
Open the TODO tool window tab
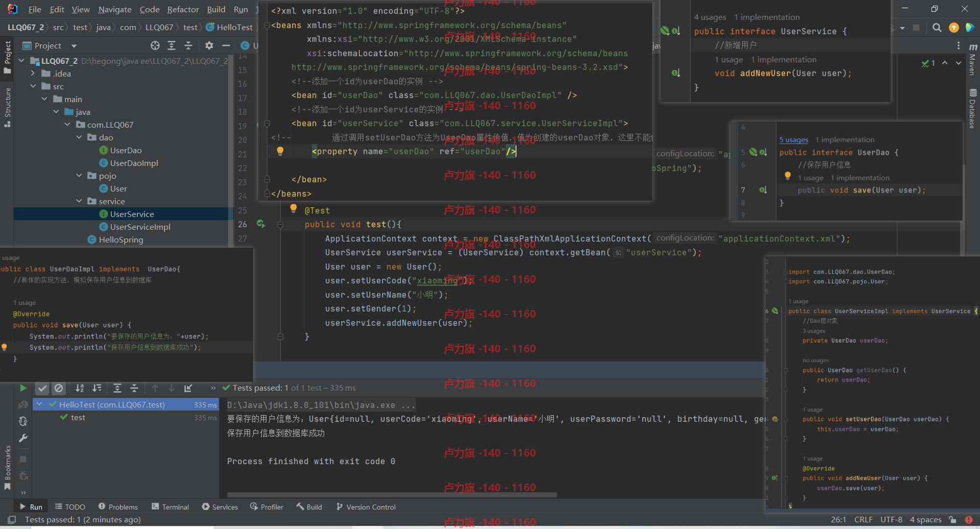[x=70, y=507]
